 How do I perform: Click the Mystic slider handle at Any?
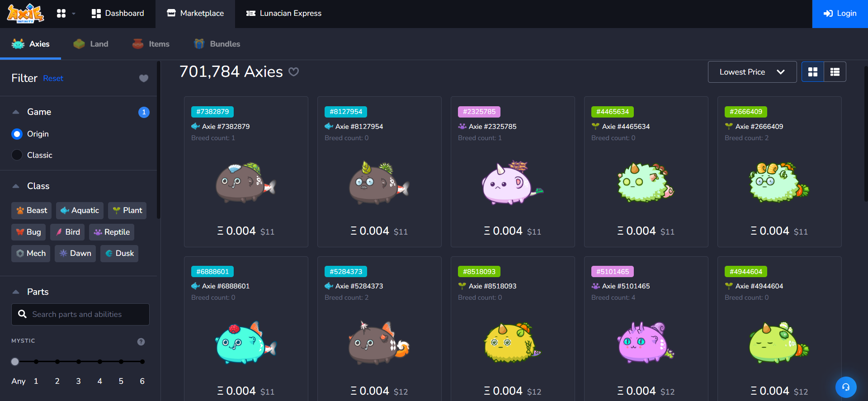[x=15, y=362]
